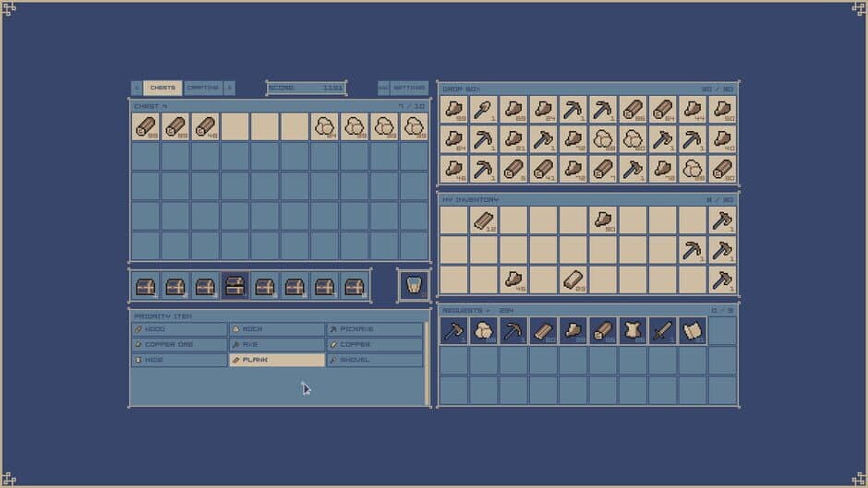Click the plank request slot
This screenshot has width=868, height=488.
(543, 331)
